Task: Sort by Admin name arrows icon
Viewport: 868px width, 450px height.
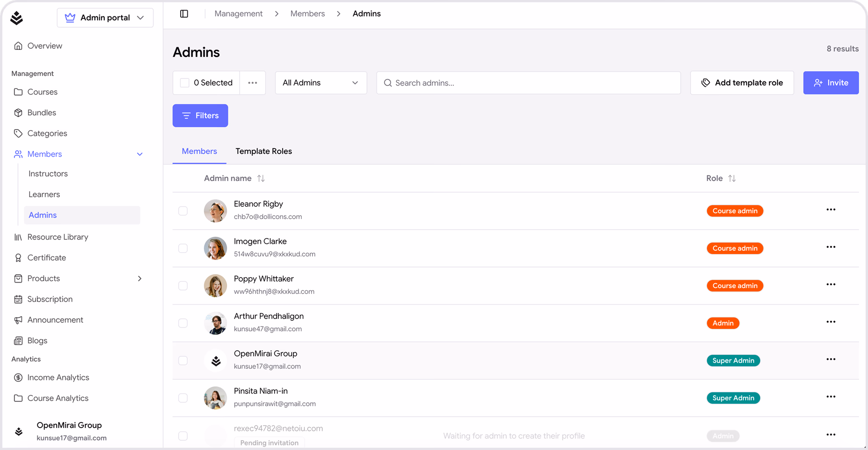Action: click(261, 178)
